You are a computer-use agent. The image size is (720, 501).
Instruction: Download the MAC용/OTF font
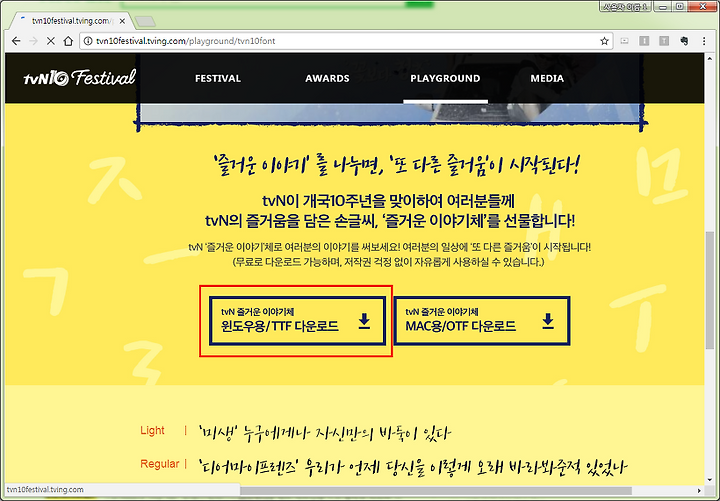tap(482, 321)
